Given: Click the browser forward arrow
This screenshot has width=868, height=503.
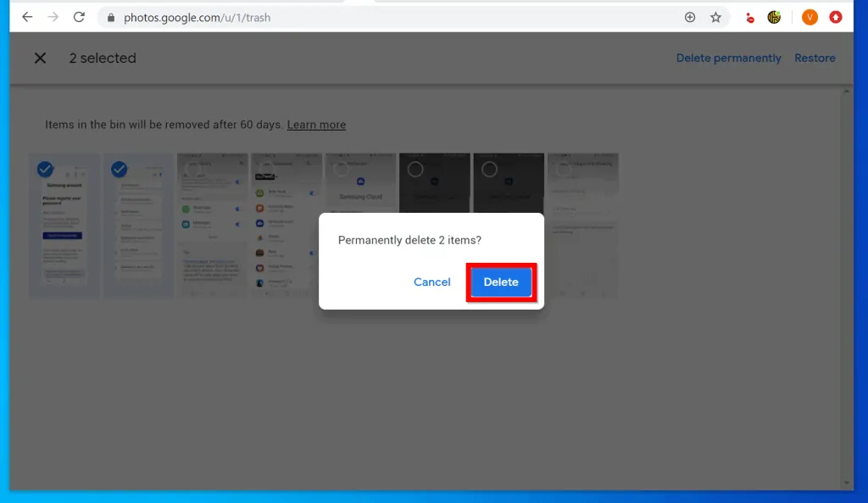Looking at the screenshot, I should click(53, 17).
